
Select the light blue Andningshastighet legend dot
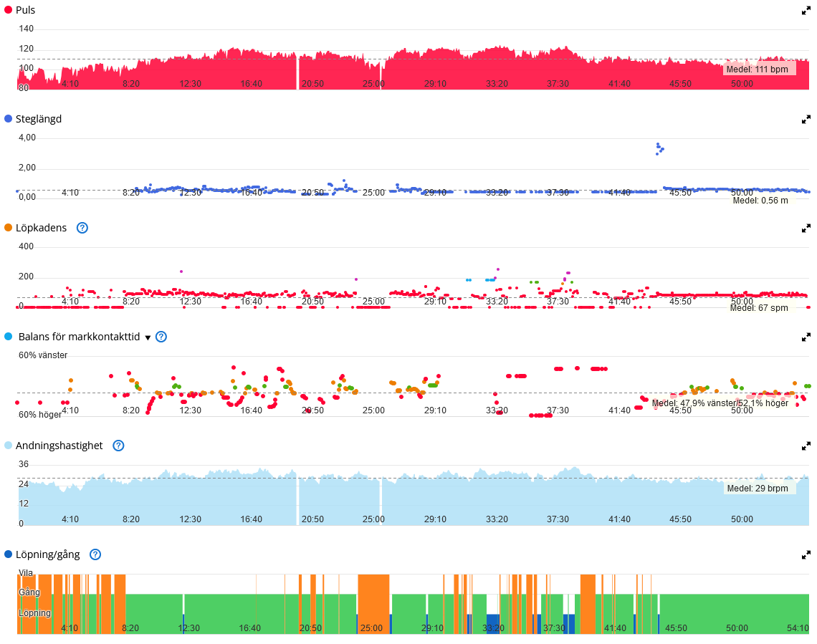tap(9, 445)
